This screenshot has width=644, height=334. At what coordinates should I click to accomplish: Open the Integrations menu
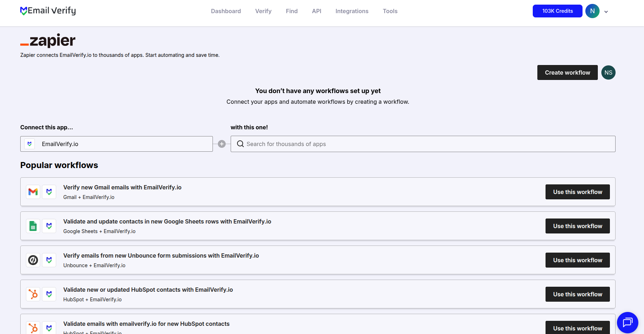352,11
